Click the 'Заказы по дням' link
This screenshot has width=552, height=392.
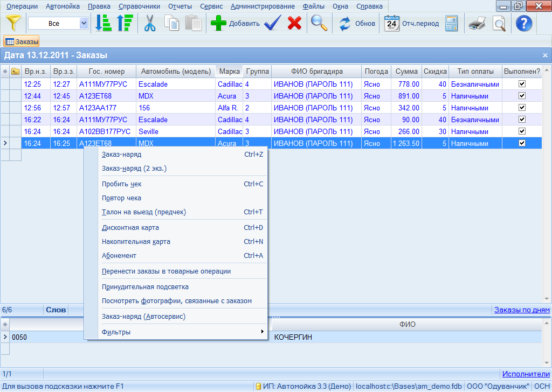(522, 310)
